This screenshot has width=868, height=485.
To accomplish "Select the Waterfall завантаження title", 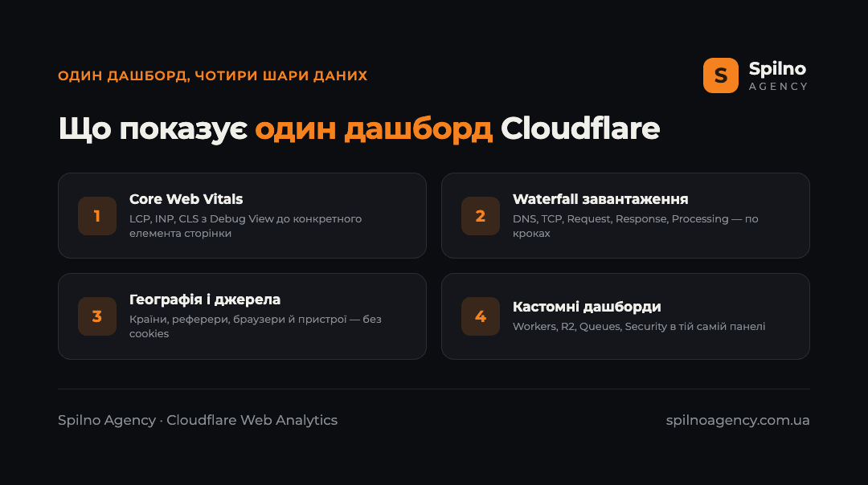I will (x=600, y=199).
